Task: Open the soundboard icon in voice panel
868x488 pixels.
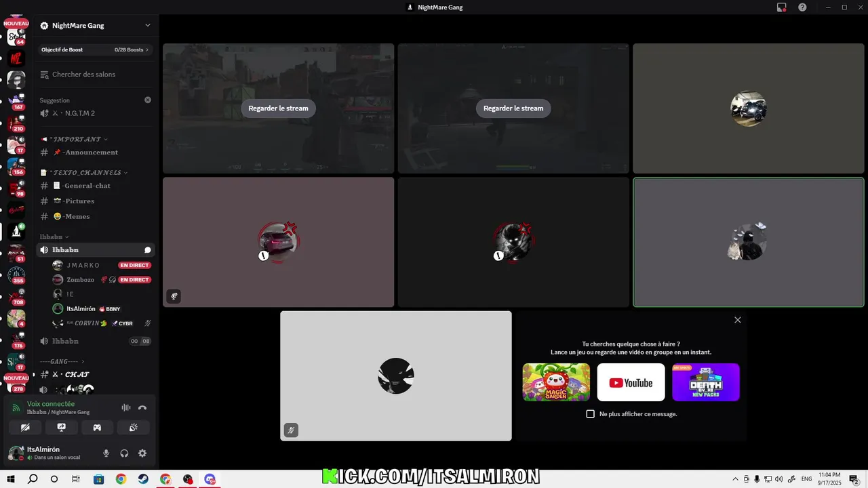Action: pos(134,428)
